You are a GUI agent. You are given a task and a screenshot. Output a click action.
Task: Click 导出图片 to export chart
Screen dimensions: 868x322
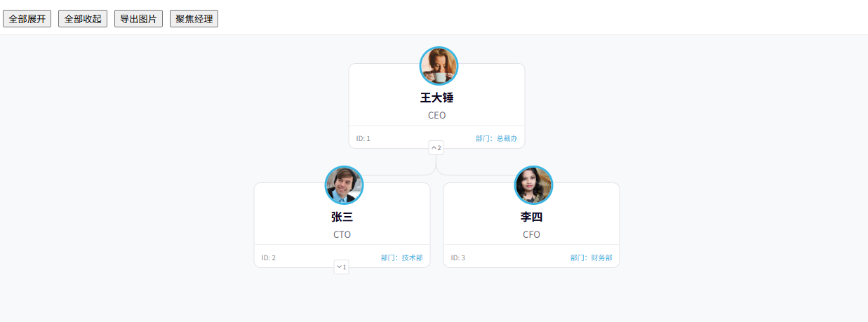click(138, 19)
